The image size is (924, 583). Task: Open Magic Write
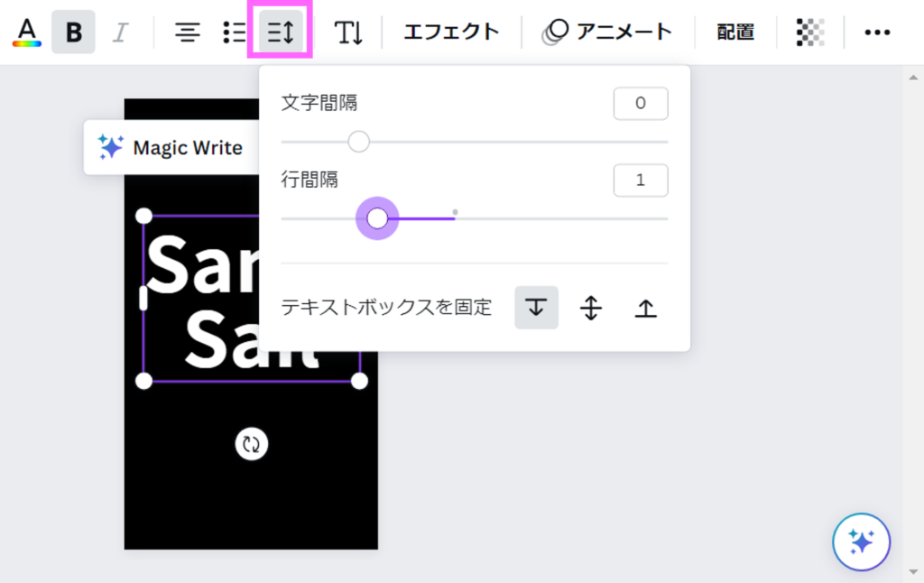coord(171,147)
